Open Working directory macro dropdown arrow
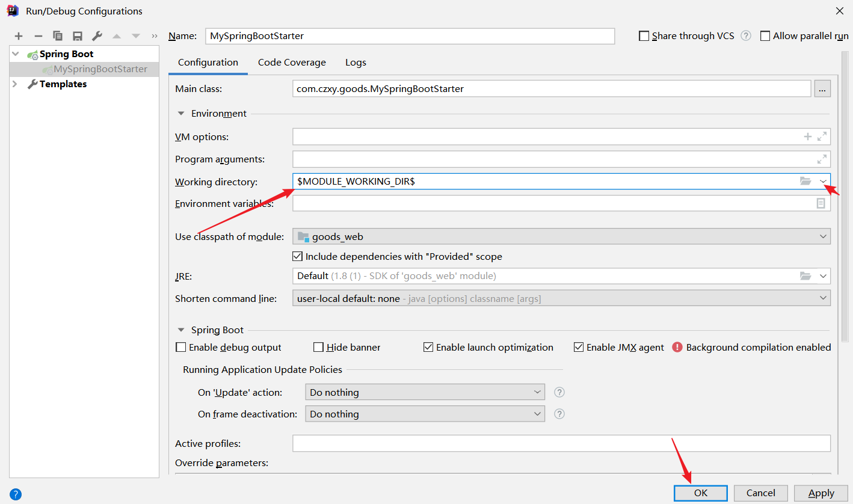 point(823,181)
